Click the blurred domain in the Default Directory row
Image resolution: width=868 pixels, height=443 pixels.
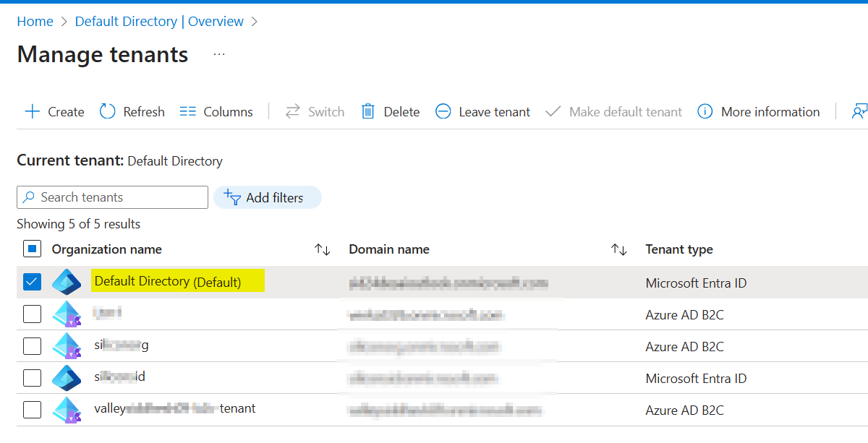point(448,283)
